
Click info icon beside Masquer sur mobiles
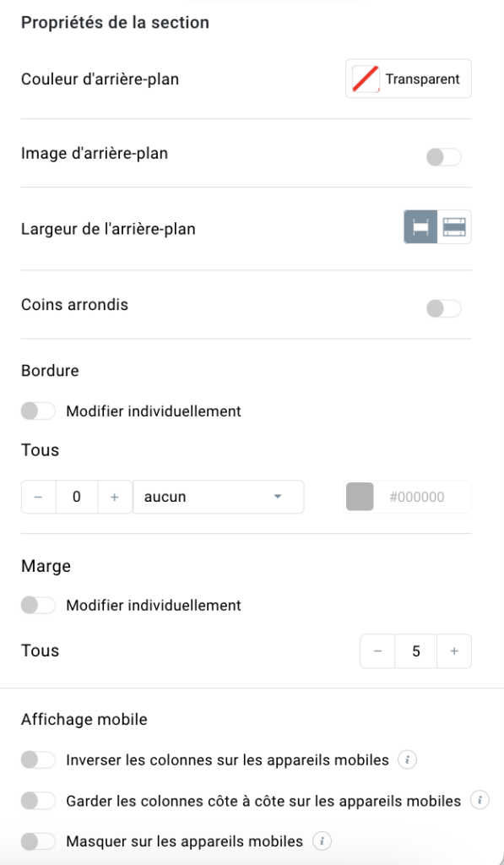(x=322, y=841)
